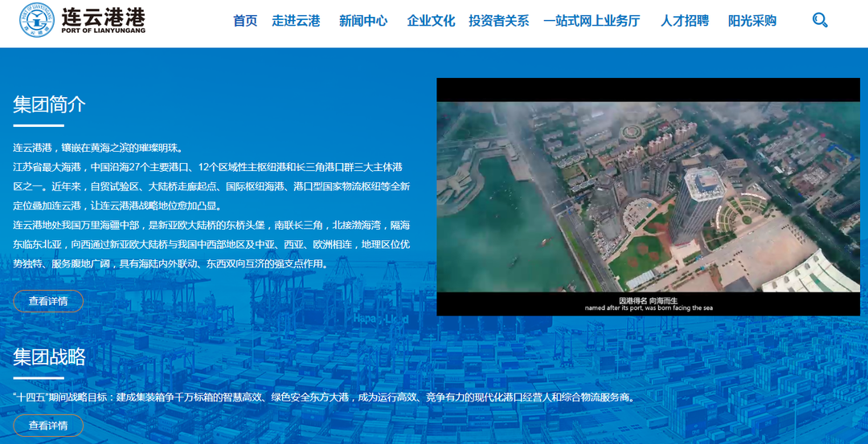Go to the 首页 home page
Image resolution: width=868 pixels, height=444 pixels.
[245, 21]
